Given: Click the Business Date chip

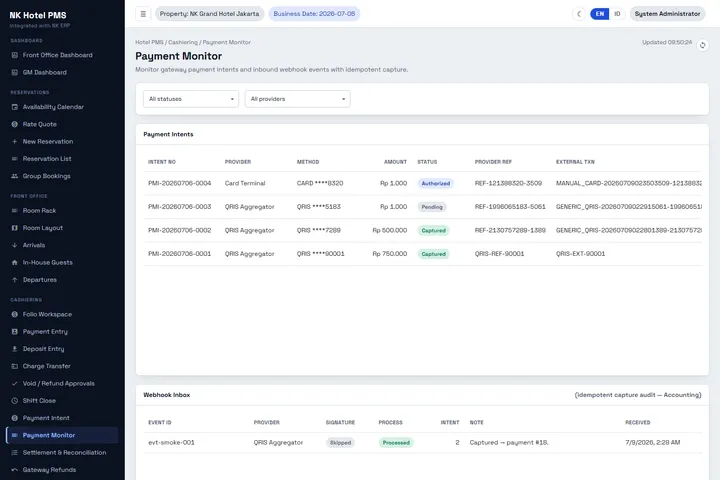Looking at the screenshot, I should point(314,14).
